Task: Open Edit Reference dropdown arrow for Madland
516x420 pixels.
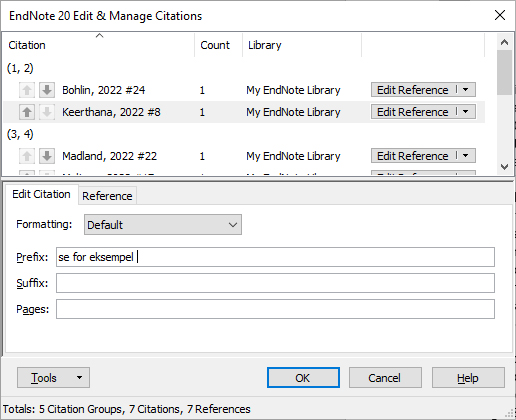Action: point(466,156)
